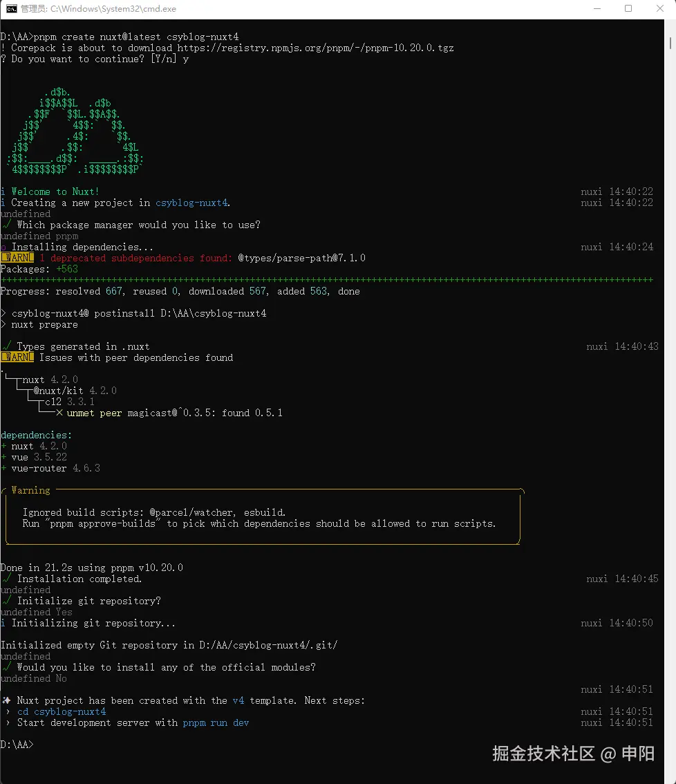The height and width of the screenshot is (784, 676).
Task: Click the blue 'cd csyblog-nuxt4' command
Action: [62, 711]
